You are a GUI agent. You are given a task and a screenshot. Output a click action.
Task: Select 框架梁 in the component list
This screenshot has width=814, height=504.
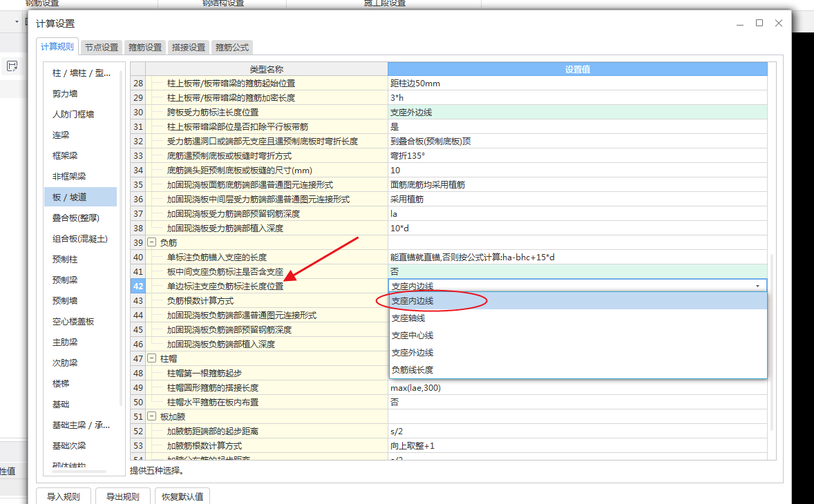[x=81, y=155]
